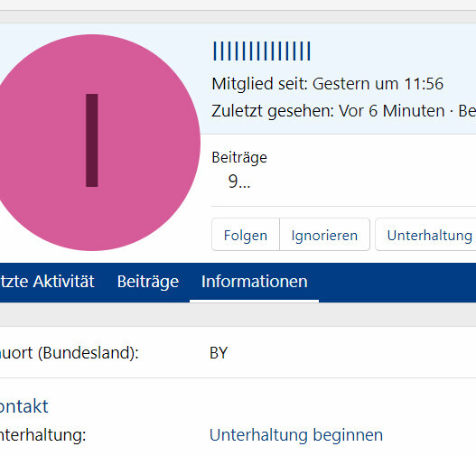Click the Vor 6 Minuten last-seen text
Screen dimensions: 476x456
(392, 111)
